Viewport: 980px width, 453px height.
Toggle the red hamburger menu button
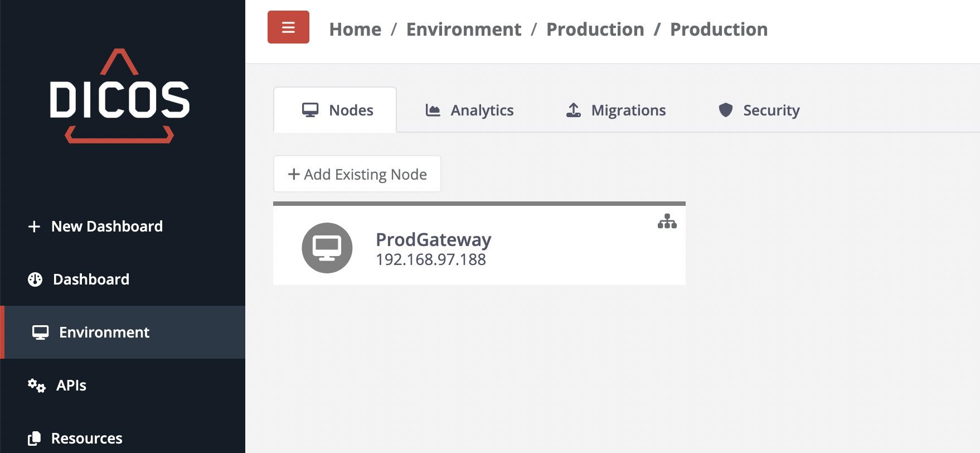288,27
